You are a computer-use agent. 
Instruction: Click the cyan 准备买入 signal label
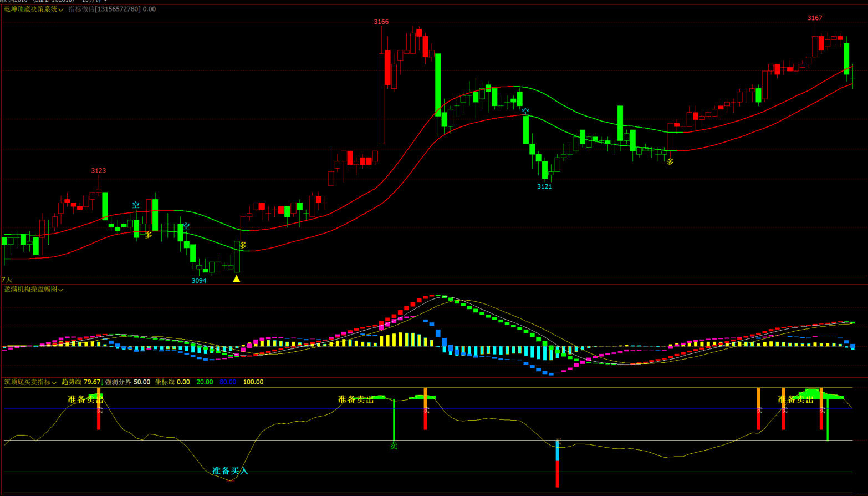click(230, 470)
